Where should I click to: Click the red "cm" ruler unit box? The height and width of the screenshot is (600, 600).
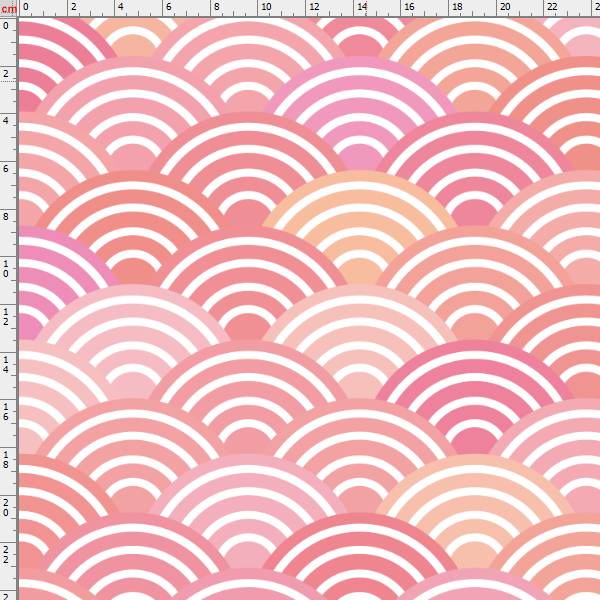click(x=8, y=8)
